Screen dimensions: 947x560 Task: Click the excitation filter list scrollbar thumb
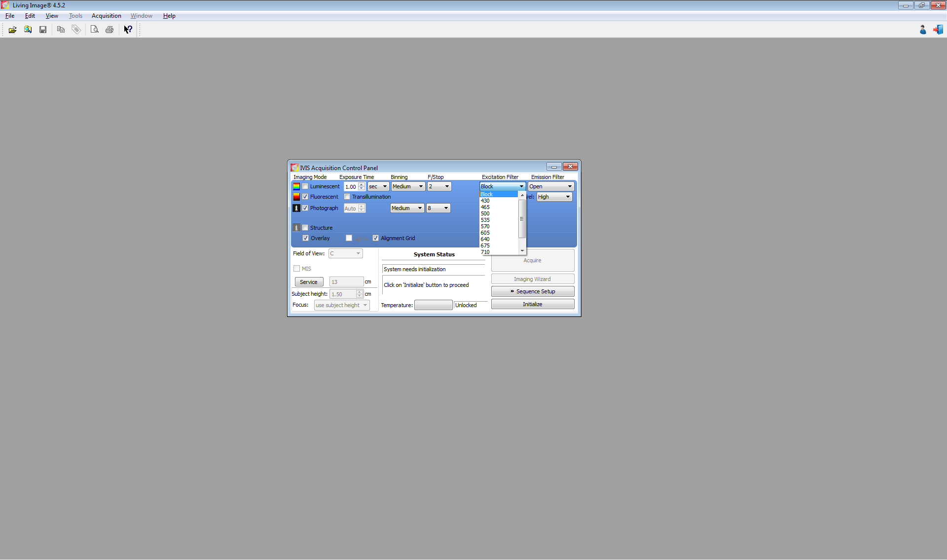point(522,219)
